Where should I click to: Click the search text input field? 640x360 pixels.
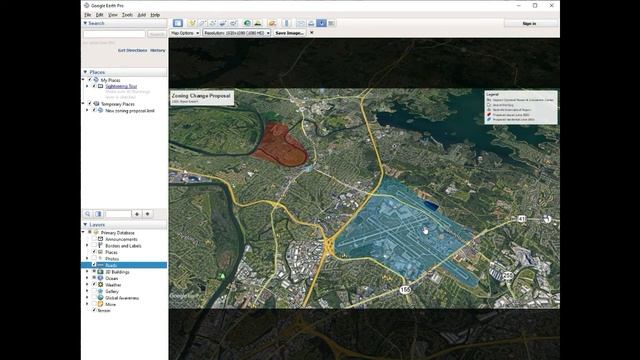pyautogui.click(x=114, y=34)
